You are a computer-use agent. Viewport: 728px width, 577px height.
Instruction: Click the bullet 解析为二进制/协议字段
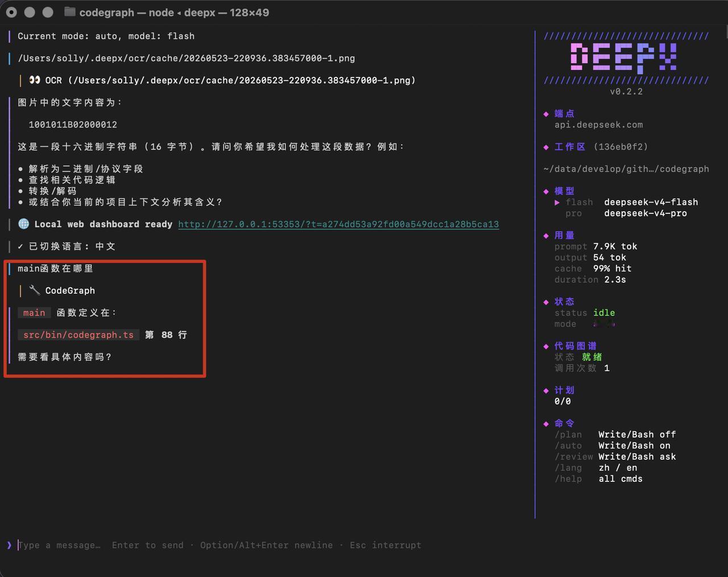(86, 169)
